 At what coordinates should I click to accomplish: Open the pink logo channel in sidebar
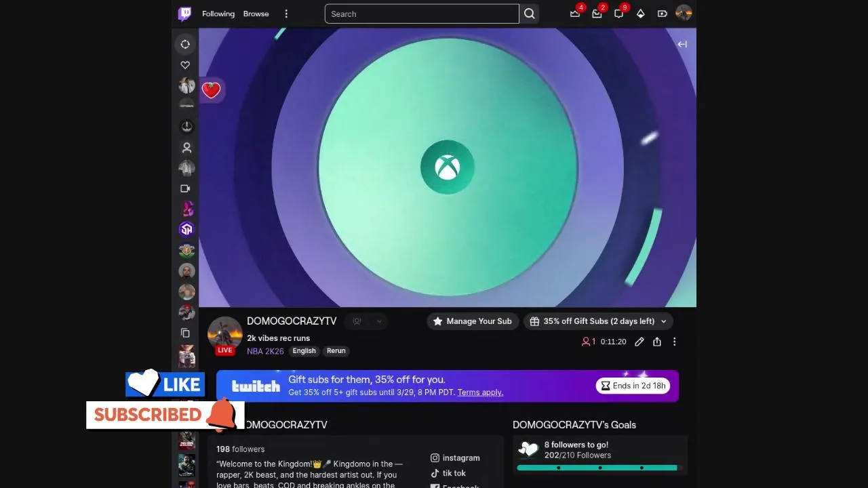(x=186, y=209)
